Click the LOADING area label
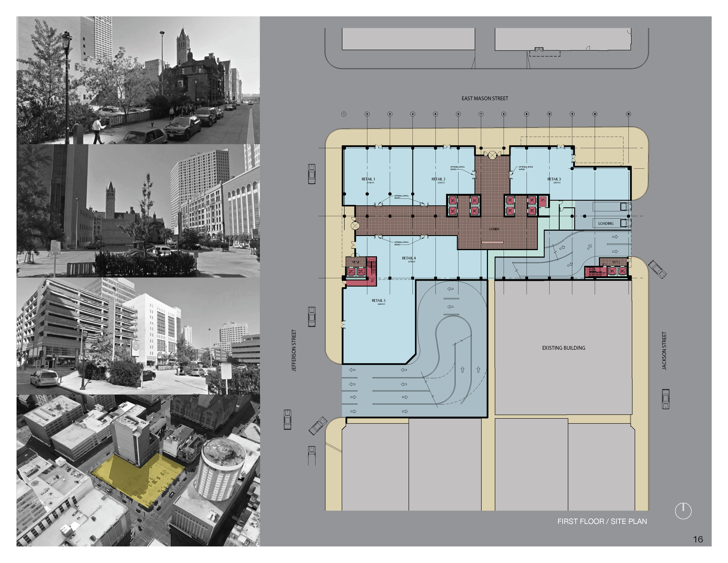Viewport: 728px width, 563px height. click(x=606, y=223)
